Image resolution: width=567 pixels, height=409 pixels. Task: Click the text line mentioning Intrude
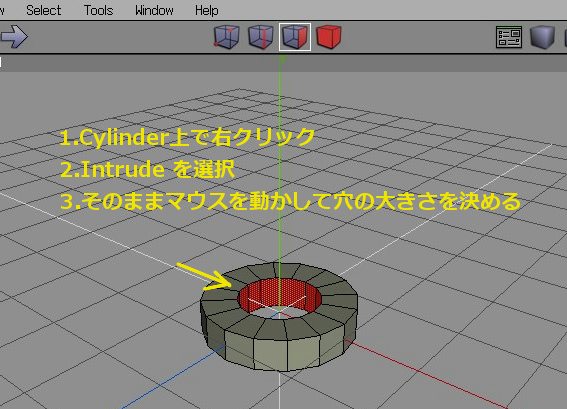coord(148,169)
